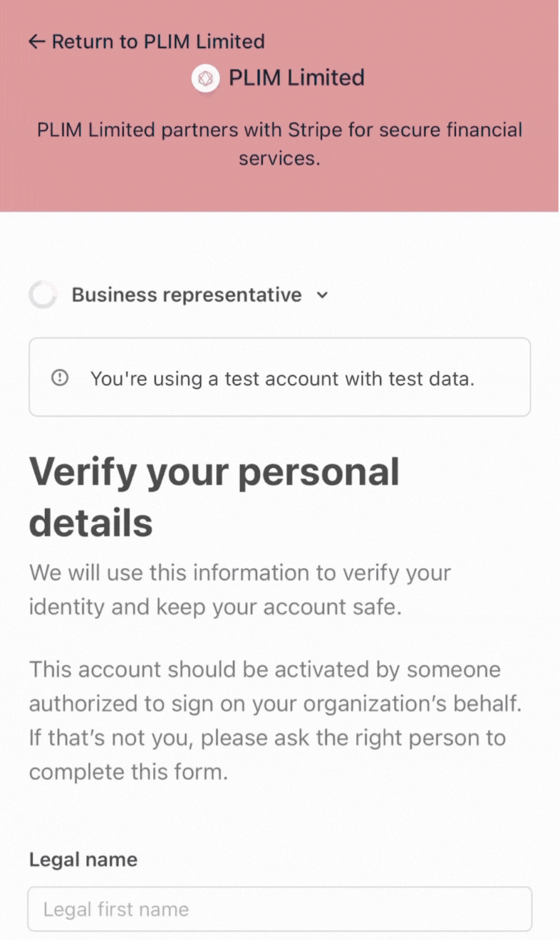This screenshot has width=560, height=940.
Task: Click the Verify your personal details heading
Action: [x=214, y=497]
